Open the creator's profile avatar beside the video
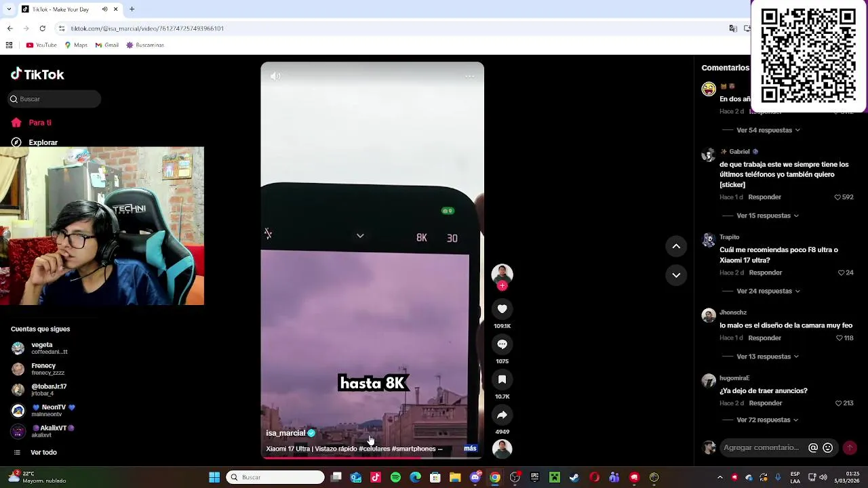 [502, 274]
